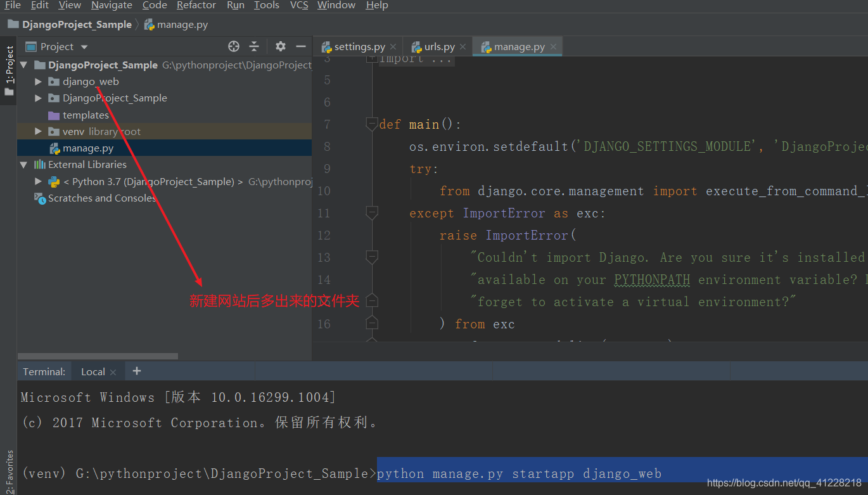868x495 pixels.
Task: Hide the Project panel with minus icon
Action: click(x=301, y=46)
